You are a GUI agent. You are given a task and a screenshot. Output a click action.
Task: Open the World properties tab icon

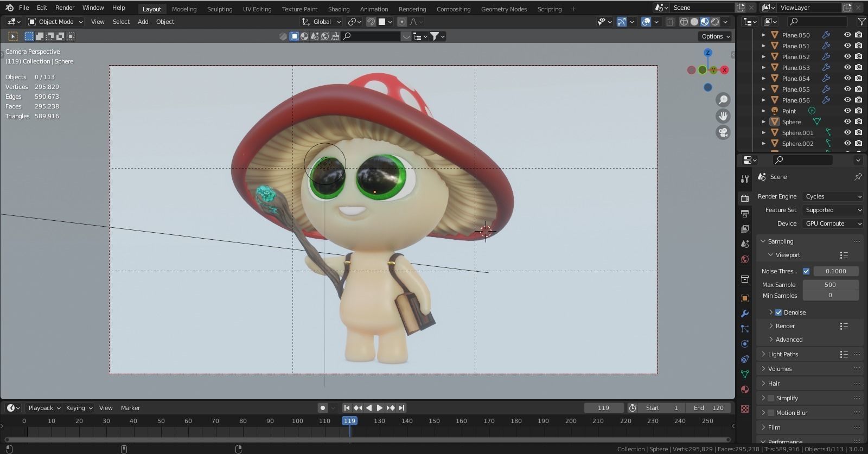745,259
